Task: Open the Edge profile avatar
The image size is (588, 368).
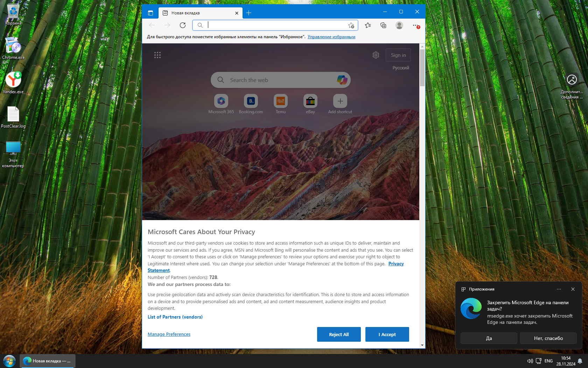Action: tap(399, 25)
